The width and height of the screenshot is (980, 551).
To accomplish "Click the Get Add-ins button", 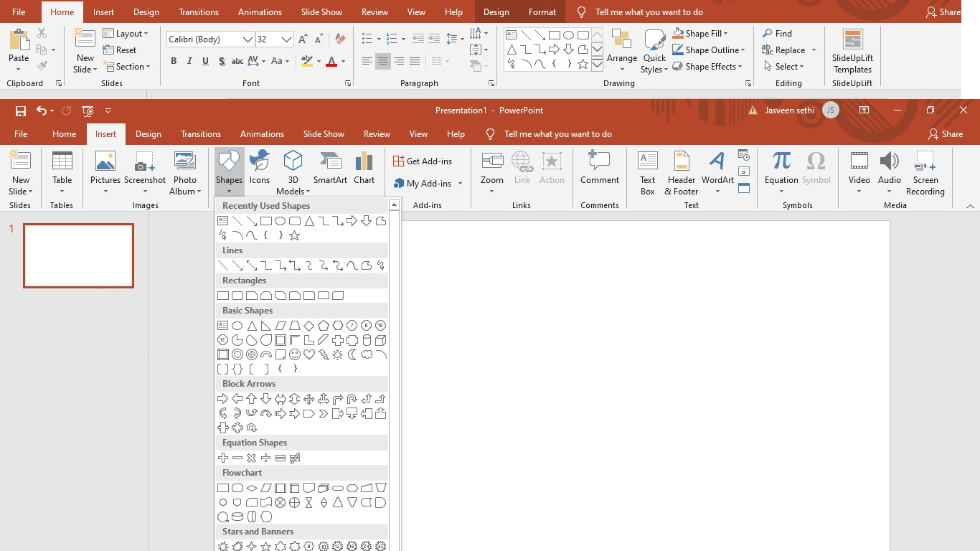I will point(423,161).
